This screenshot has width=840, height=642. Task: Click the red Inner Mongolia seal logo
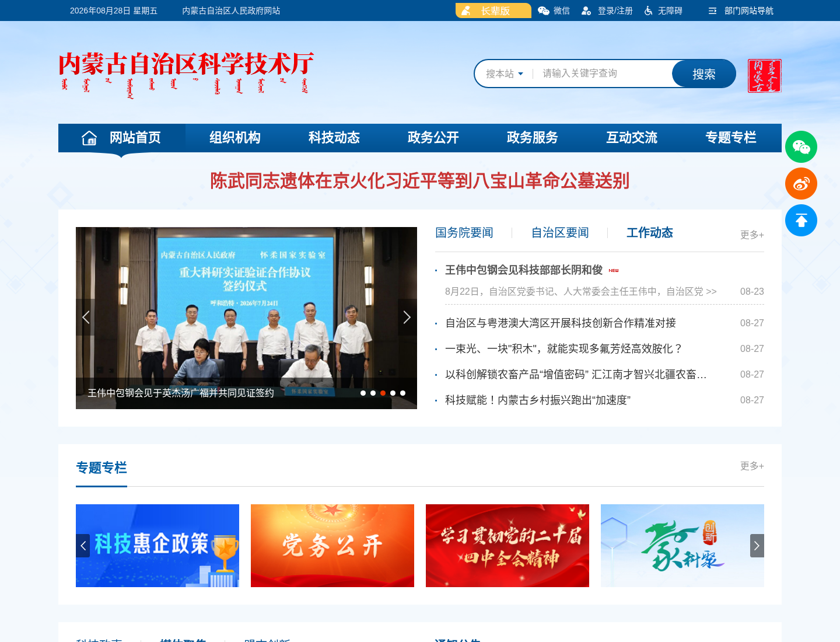765,76
